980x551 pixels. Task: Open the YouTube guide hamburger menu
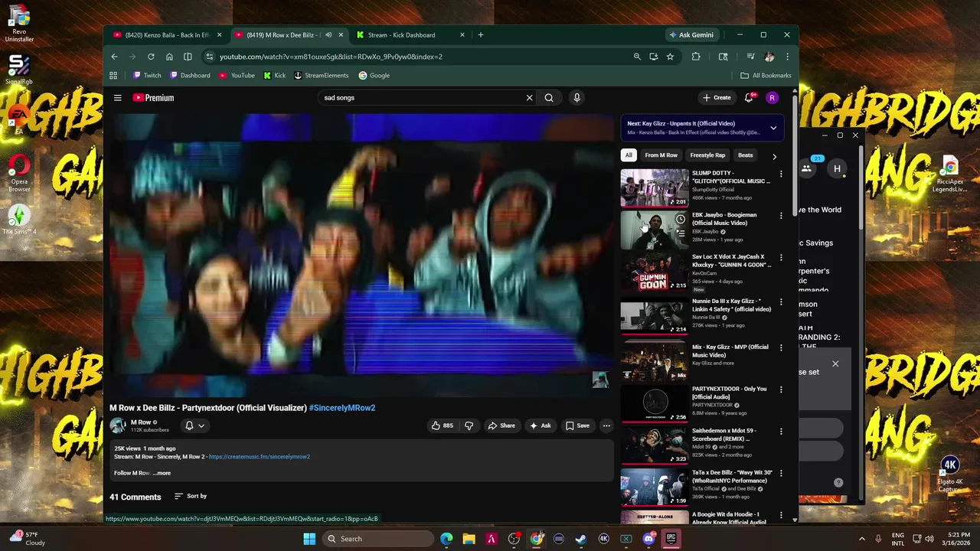tap(118, 98)
